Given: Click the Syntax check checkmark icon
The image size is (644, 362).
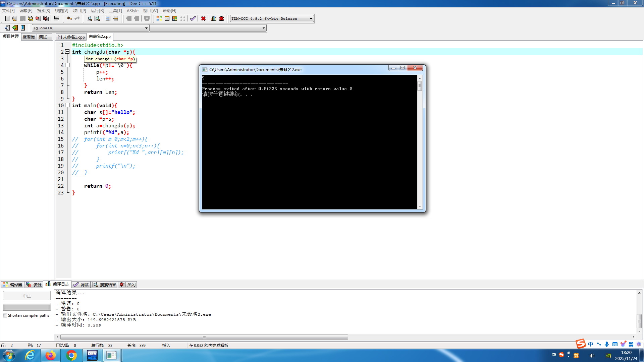Looking at the screenshot, I should pos(193,18).
